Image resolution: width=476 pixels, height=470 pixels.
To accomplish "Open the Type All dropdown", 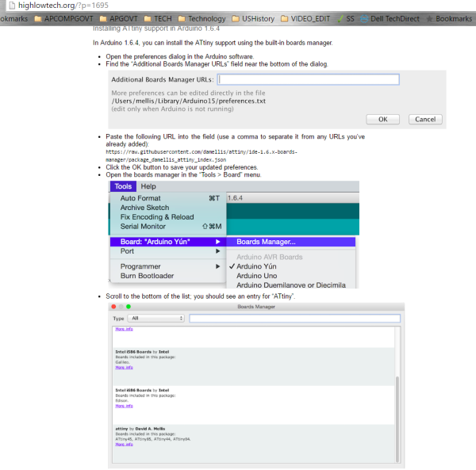I will tap(156, 319).
